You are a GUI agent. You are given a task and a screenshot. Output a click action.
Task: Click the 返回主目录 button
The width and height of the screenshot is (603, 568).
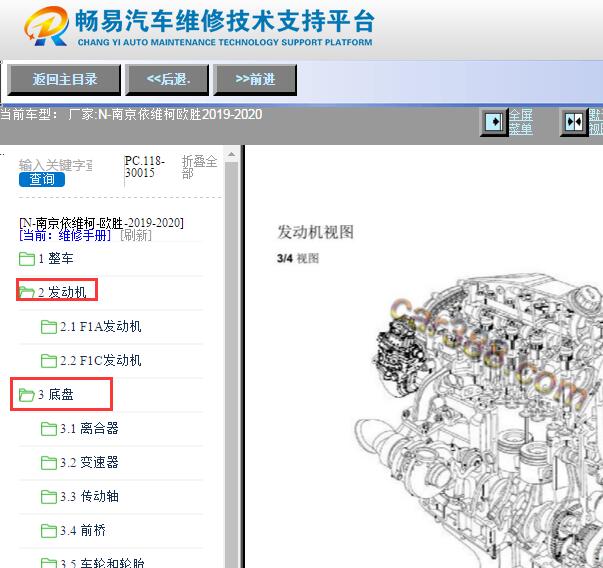click(x=64, y=80)
